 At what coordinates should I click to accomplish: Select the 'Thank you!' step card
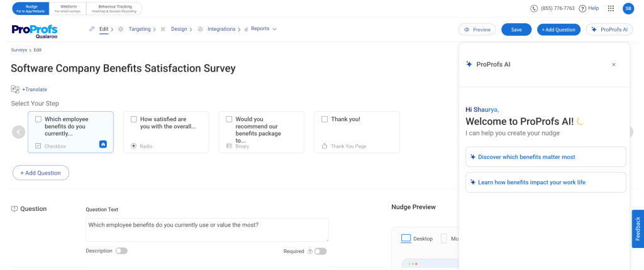(357, 132)
